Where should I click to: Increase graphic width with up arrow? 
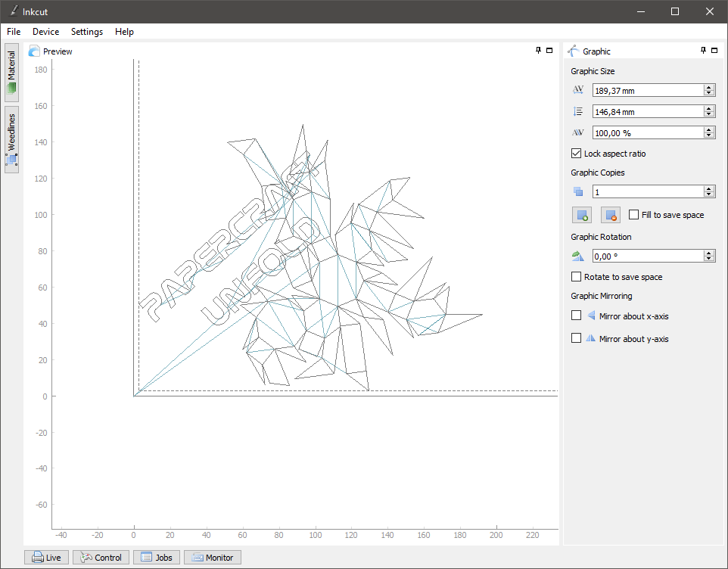[709, 87]
